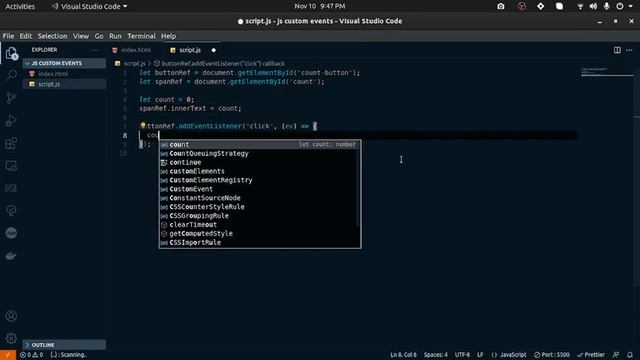Choose the getComputedStyle suggestion
This screenshot has width=640, height=360.
pyautogui.click(x=260, y=233)
